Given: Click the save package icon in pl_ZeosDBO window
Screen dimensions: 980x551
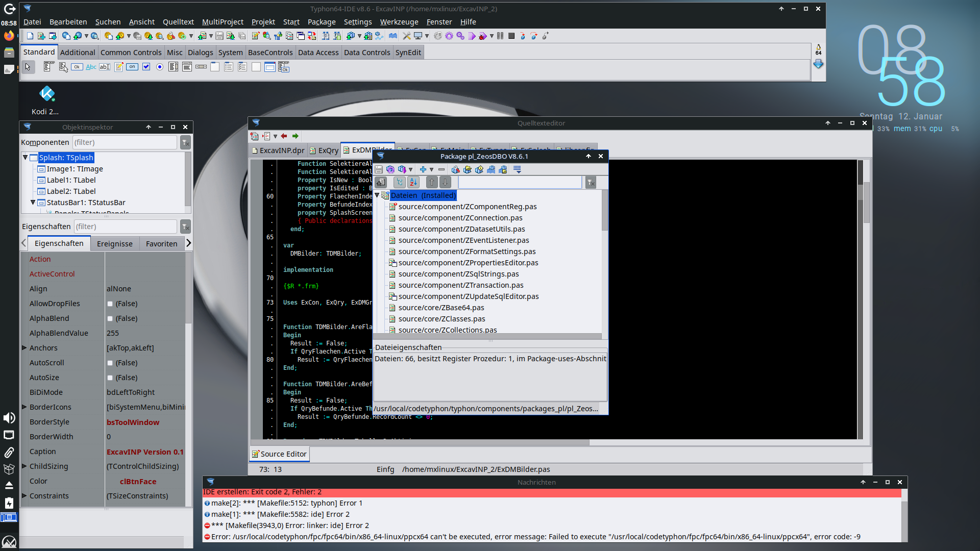Looking at the screenshot, I should click(x=379, y=169).
